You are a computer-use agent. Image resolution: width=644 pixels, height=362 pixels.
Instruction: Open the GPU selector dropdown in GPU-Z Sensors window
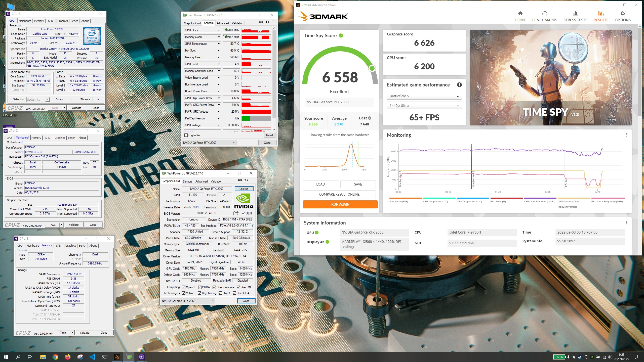pos(209,143)
